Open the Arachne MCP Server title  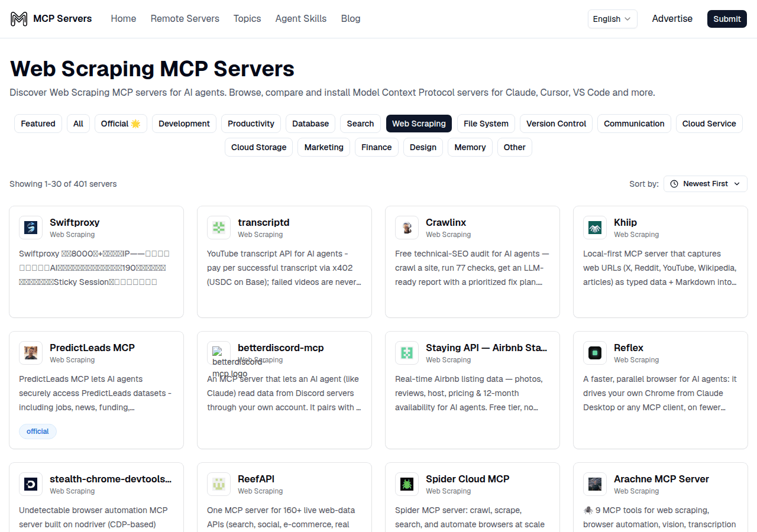[661, 479]
